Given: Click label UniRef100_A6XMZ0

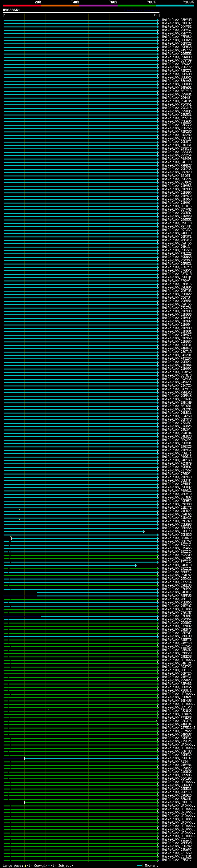Looking at the screenshot, I should point(176,538).
